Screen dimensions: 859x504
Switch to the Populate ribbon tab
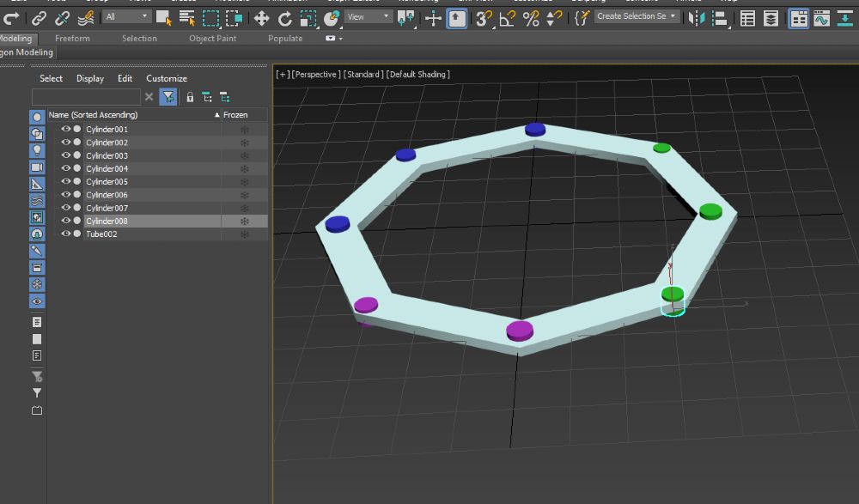pos(285,39)
